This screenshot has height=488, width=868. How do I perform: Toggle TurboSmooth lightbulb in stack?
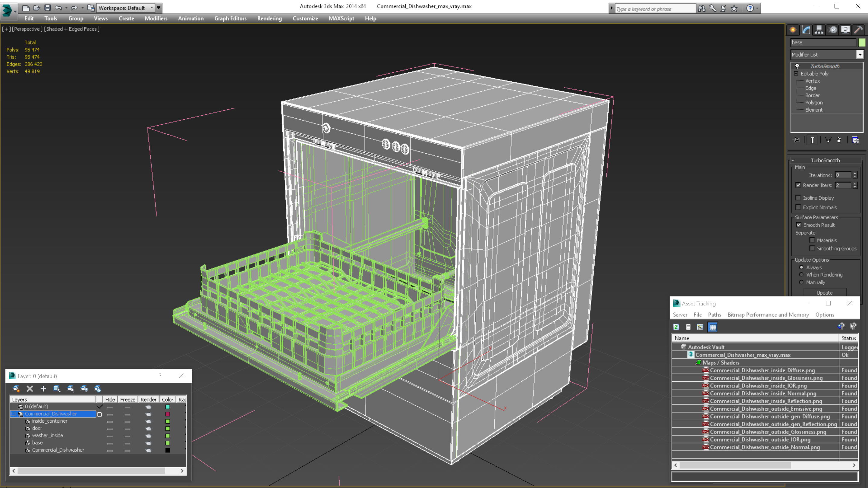tap(797, 66)
